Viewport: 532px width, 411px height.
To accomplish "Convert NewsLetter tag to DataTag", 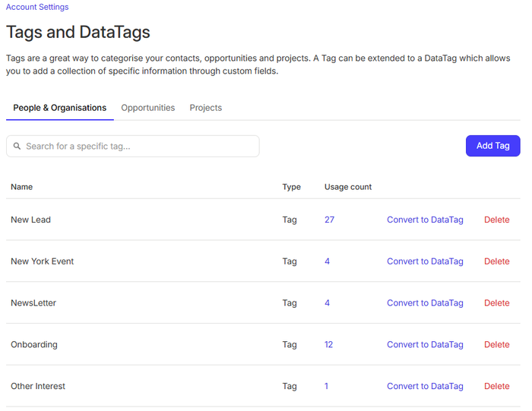I will click(425, 303).
